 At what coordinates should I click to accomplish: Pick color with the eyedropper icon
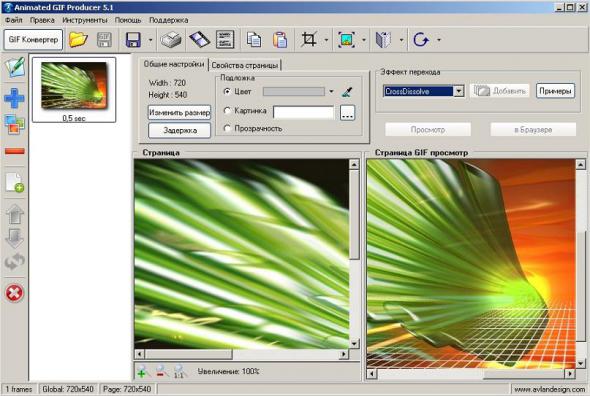(x=347, y=91)
